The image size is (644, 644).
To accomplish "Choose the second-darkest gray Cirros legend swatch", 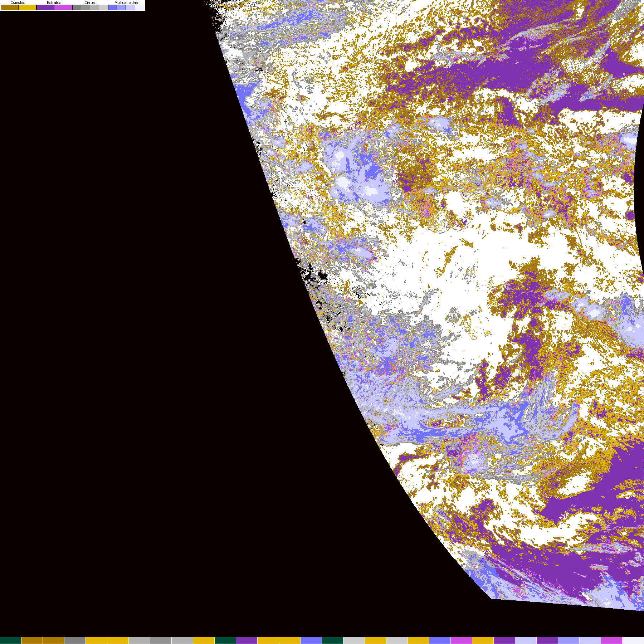I will click(86, 7).
